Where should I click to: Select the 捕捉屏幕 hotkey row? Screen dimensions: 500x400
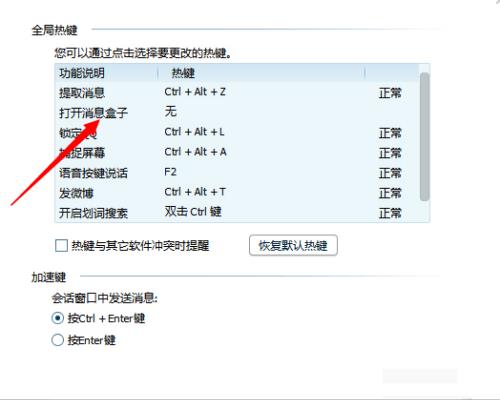click(237, 153)
